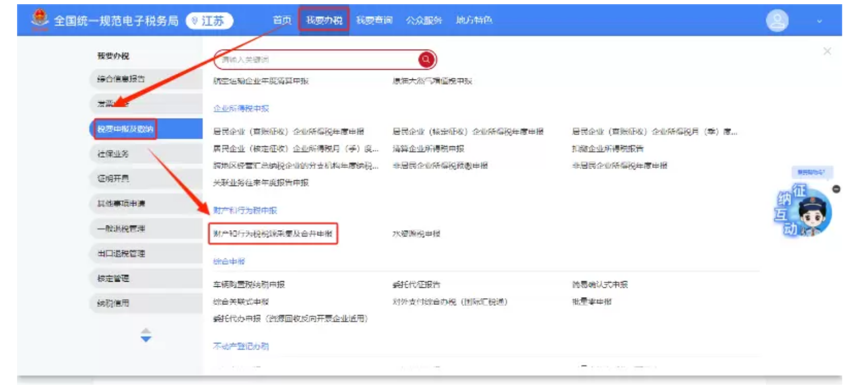Open 简易确认式申报 link
Screen dimensions: 868x391
click(600, 285)
